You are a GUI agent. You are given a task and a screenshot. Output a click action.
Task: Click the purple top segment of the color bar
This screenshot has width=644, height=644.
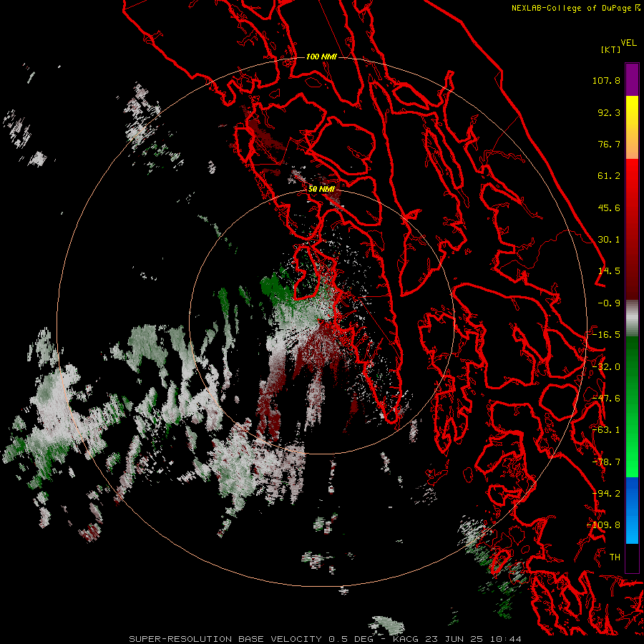[632, 79]
